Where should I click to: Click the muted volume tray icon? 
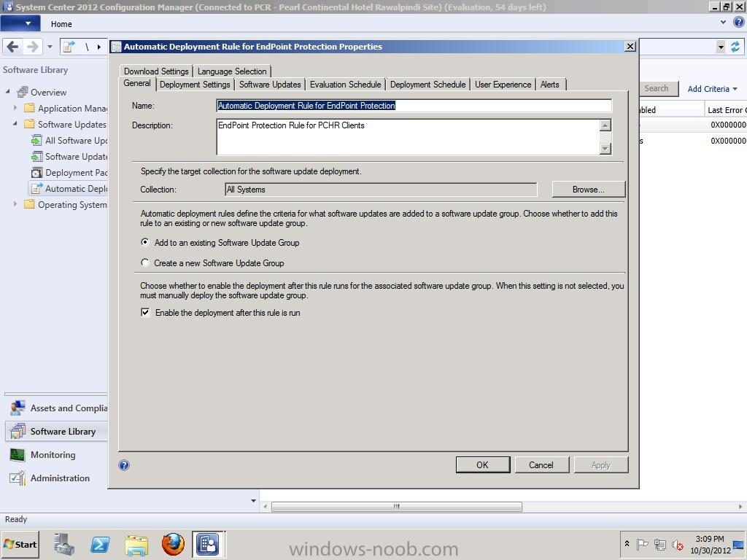(x=678, y=544)
